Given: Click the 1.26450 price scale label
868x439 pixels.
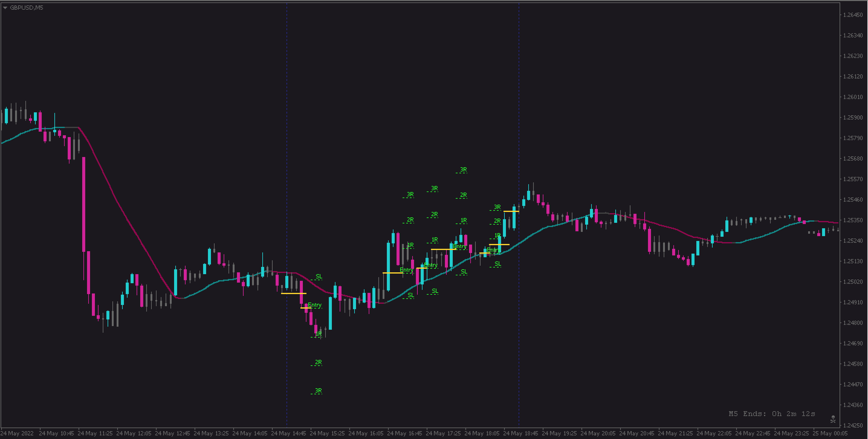Looking at the screenshot, I should tap(853, 15).
